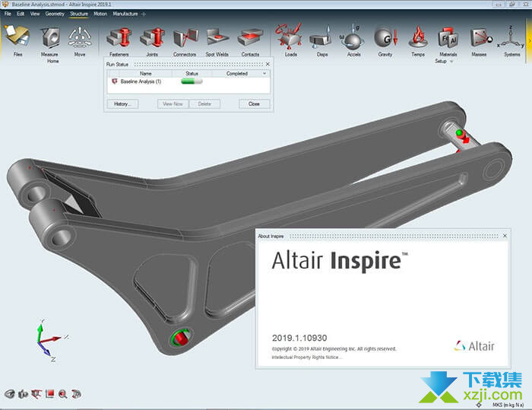Screen dimensions: 532x410
Task: Click the version text 2019.1.10930
Action: tap(299, 338)
